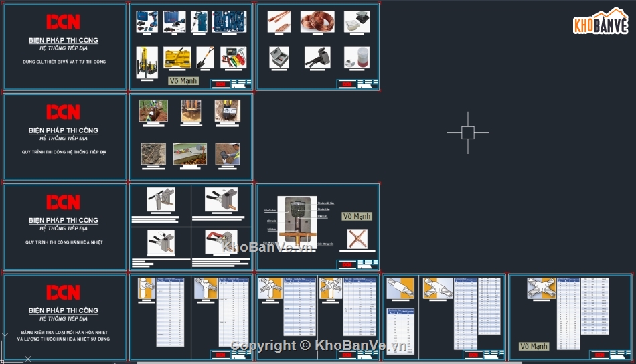Select photo of worker digging trench
Screen dimensions: 636x364
(x=153, y=110)
